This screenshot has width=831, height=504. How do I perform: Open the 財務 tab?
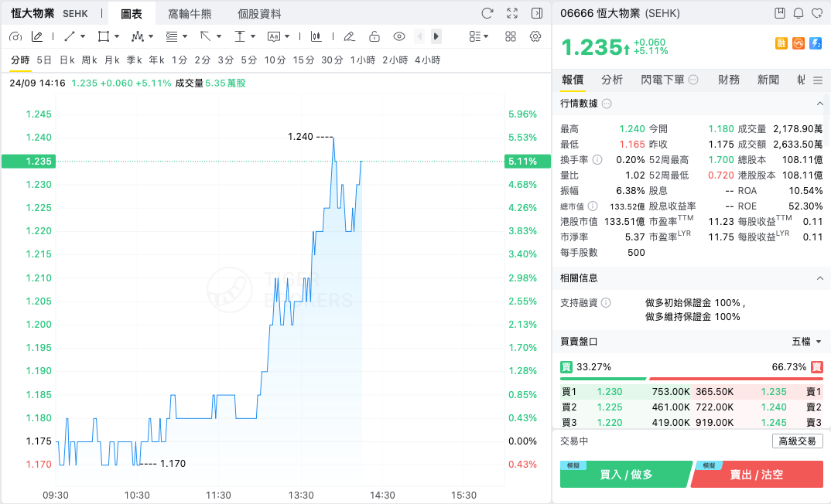tap(729, 80)
